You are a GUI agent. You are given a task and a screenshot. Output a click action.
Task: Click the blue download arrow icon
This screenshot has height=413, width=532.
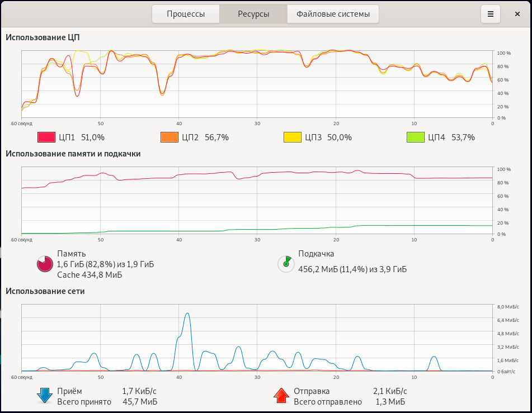[45, 396]
